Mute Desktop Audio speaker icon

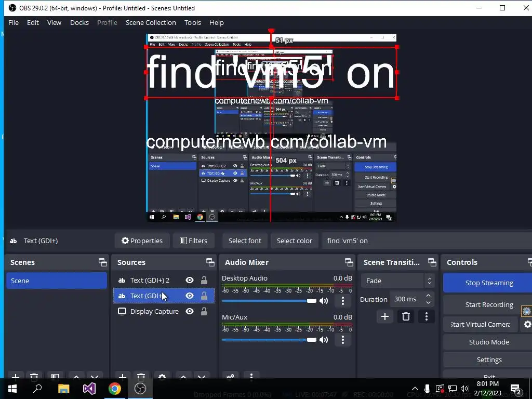324,301
